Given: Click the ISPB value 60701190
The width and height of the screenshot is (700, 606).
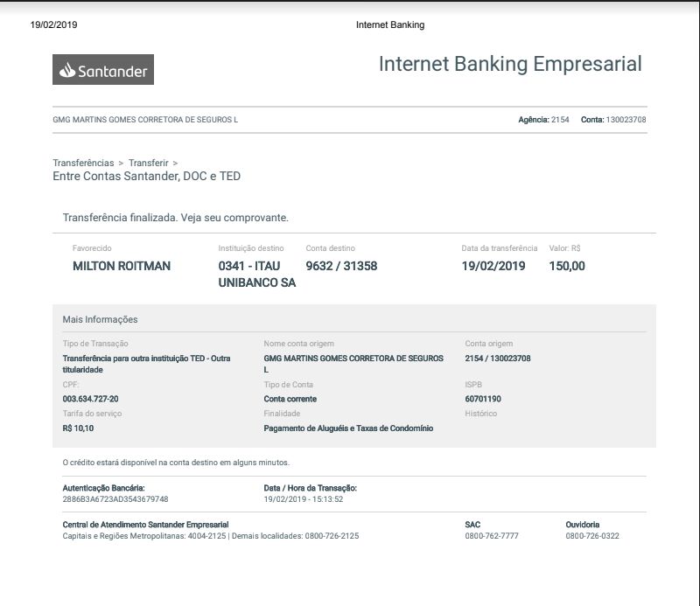Looking at the screenshot, I should (483, 399).
